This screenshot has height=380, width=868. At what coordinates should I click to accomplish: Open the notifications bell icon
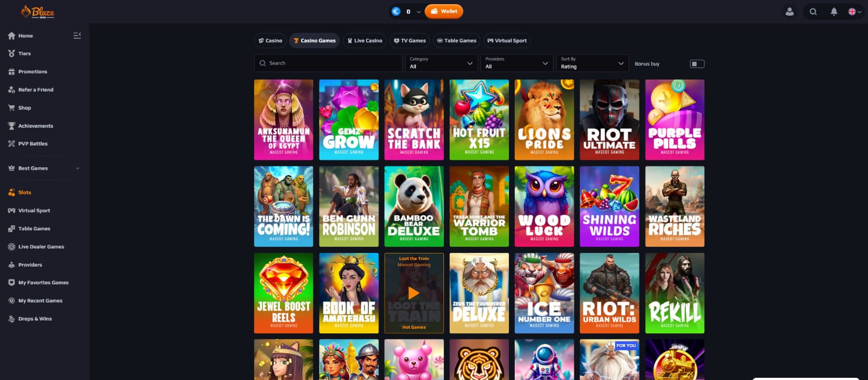(834, 11)
